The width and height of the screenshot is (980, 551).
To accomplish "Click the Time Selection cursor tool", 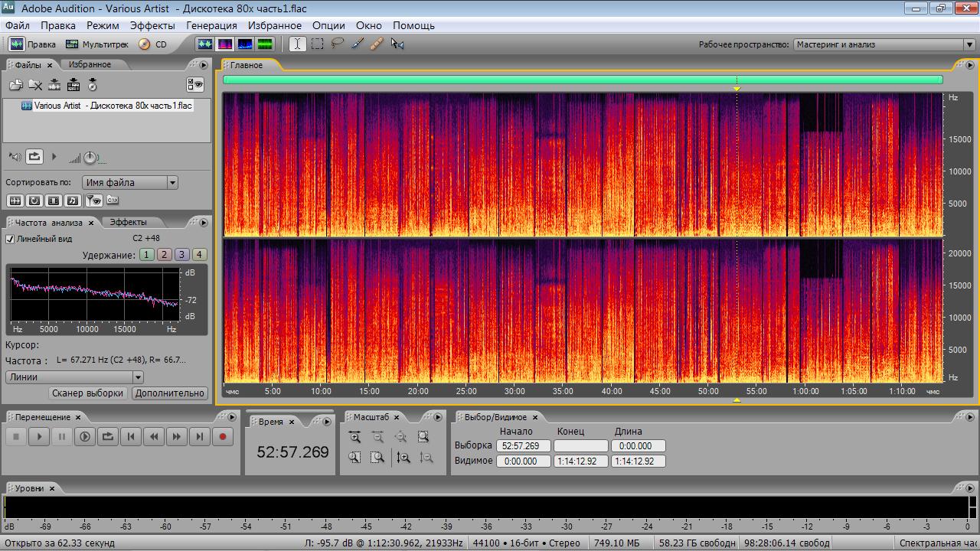I will 297,44.
